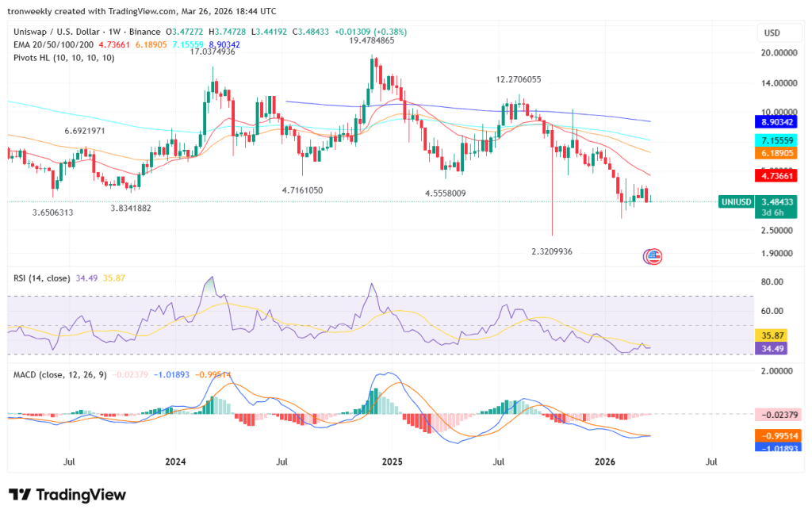The image size is (812, 517).
Task: Click the purple 34.49 RSI value badge
Action: coord(769,347)
